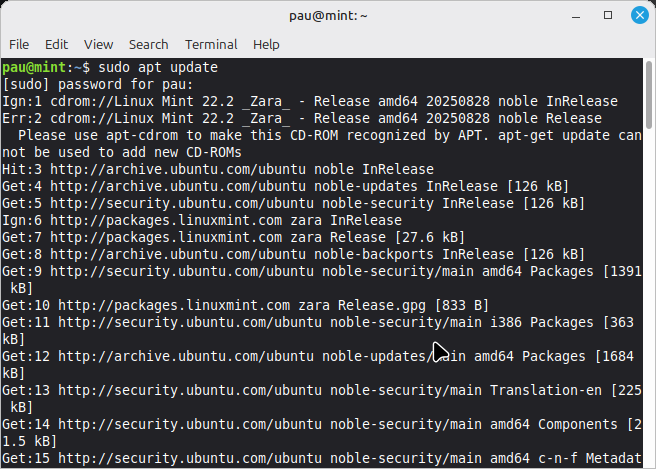
Task: Open the File menu
Action: pos(19,44)
